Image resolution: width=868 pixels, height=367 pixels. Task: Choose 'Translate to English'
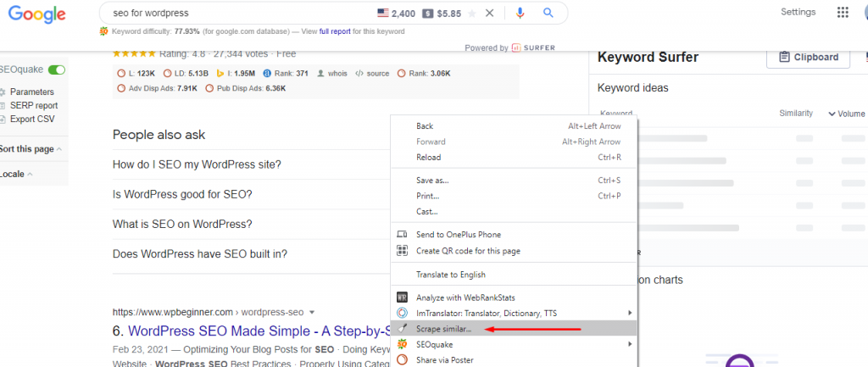(x=515, y=275)
